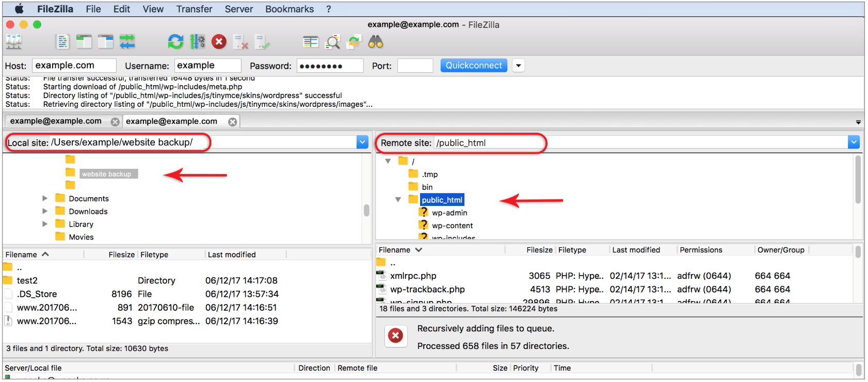Open the Remote site path dropdown
Viewport: 868px width, 382px height.
point(854,142)
